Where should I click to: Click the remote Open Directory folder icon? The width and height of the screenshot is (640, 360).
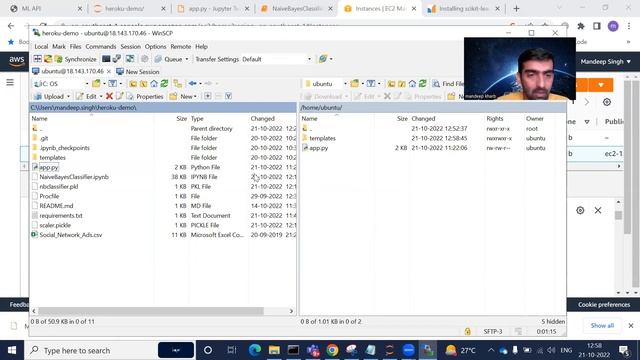(354, 84)
